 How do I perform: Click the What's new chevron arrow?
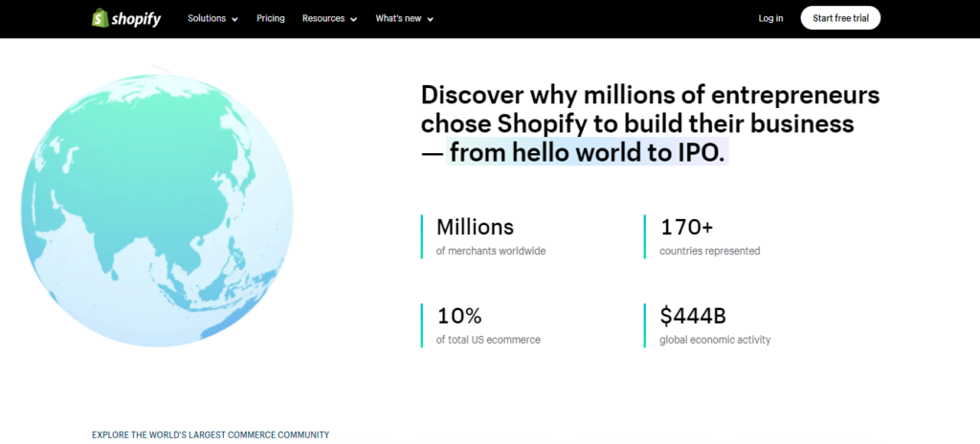[430, 19]
